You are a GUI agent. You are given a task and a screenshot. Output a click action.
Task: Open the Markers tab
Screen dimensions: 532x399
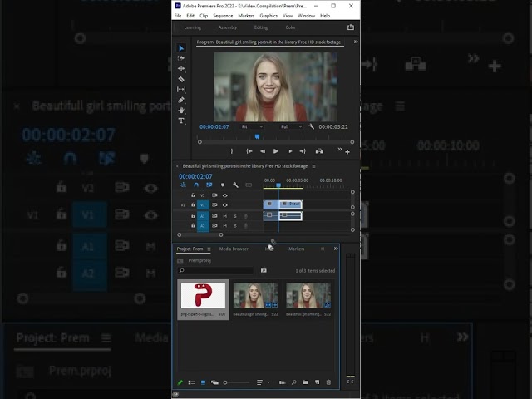[x=297, y=249]
